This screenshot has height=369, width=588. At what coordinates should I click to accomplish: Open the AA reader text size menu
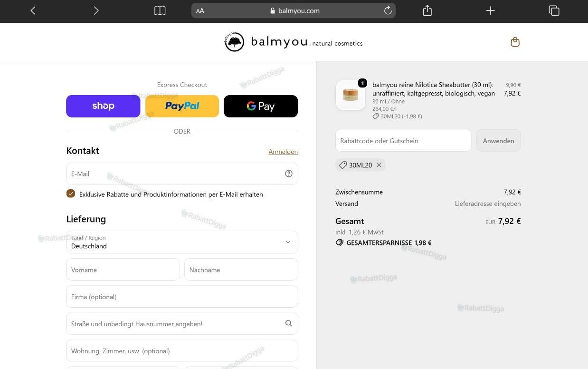[200, 10]
